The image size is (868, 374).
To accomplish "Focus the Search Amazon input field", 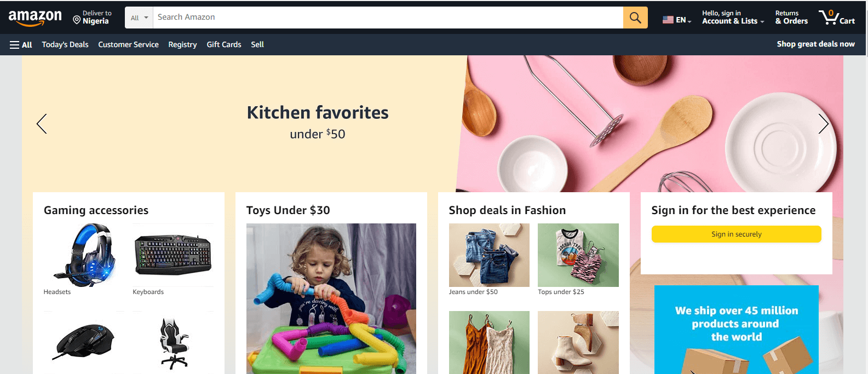I will point(388,18).
